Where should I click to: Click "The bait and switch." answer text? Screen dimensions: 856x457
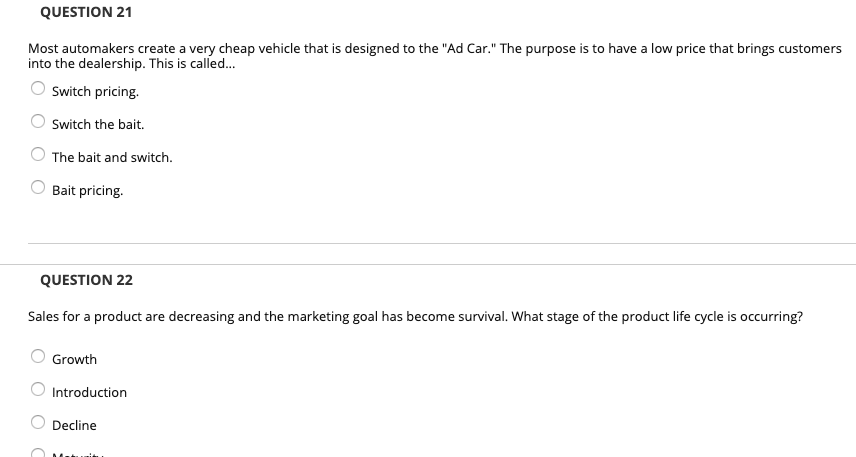point(112,157)
